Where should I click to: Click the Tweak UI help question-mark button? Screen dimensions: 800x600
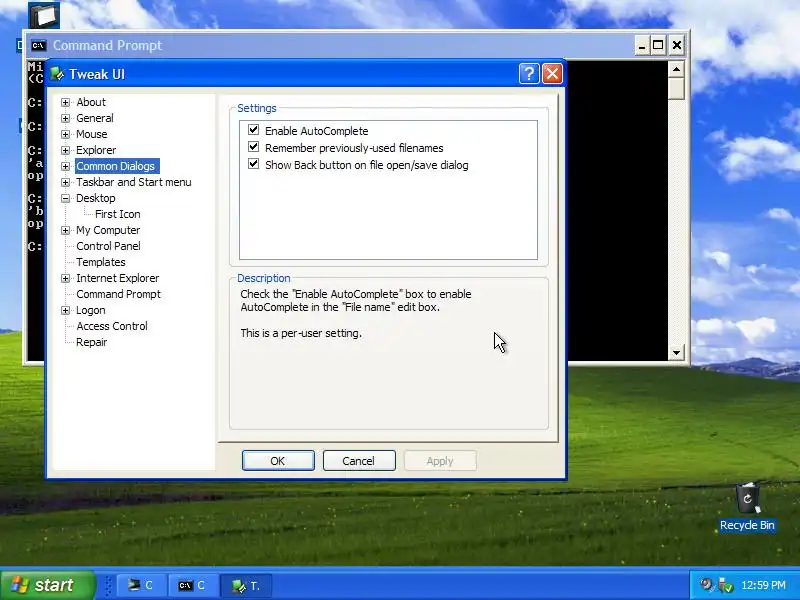pyautogui.click(x=529, y=74)
